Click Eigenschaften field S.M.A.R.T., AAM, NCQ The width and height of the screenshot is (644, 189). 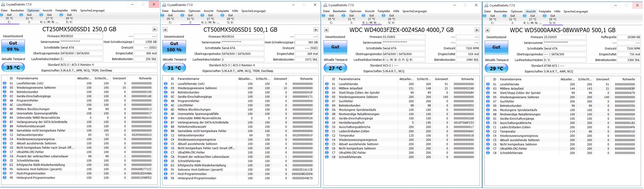(592, 72)
